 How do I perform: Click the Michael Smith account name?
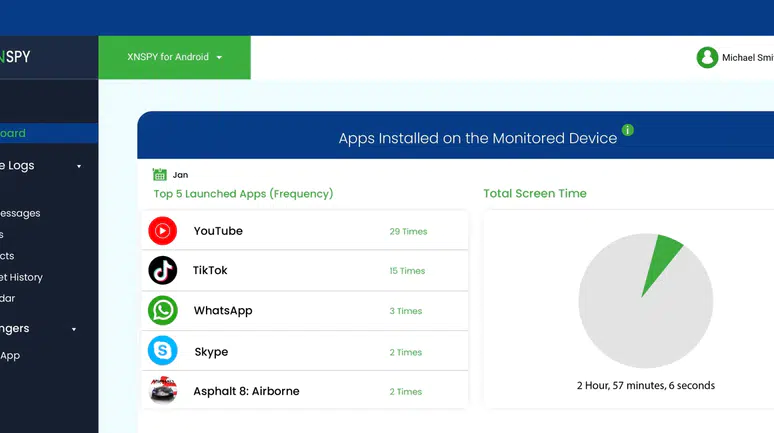748,58
